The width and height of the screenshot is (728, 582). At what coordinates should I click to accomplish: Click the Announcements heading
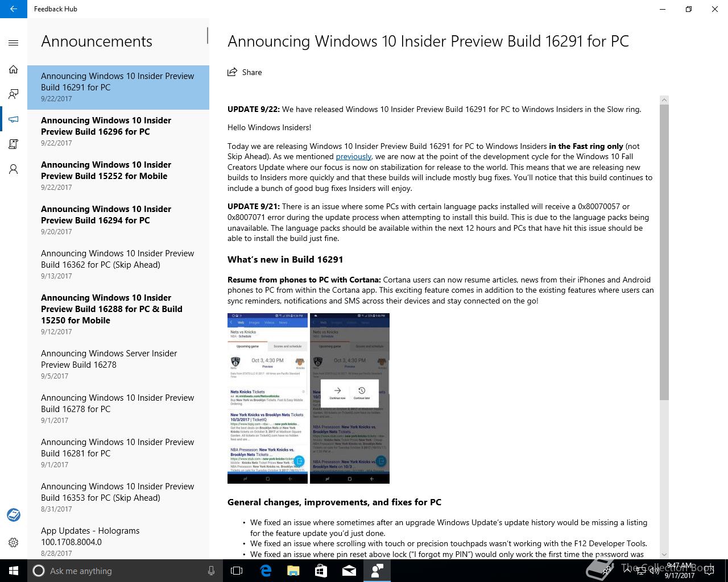[97, 41]
